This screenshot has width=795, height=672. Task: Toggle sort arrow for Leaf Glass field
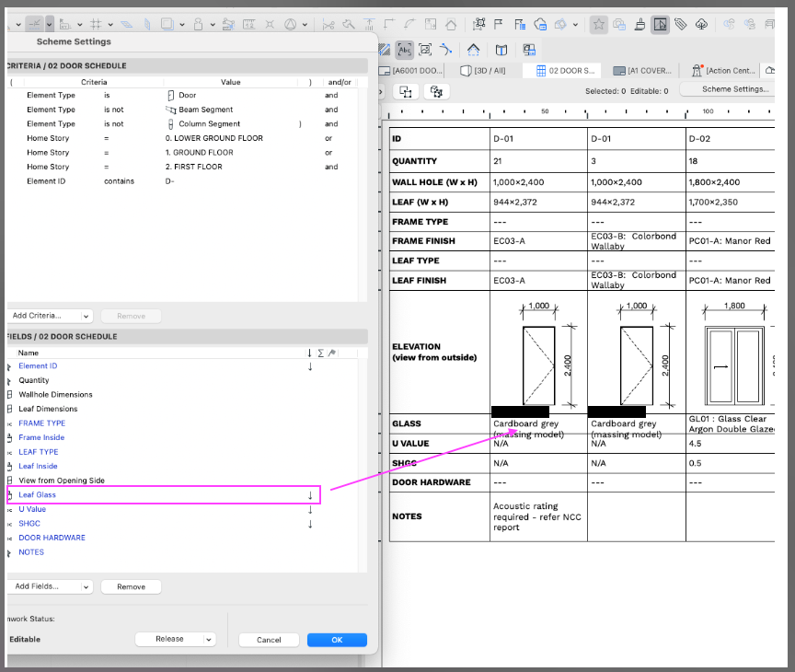(x=309, y=495)
